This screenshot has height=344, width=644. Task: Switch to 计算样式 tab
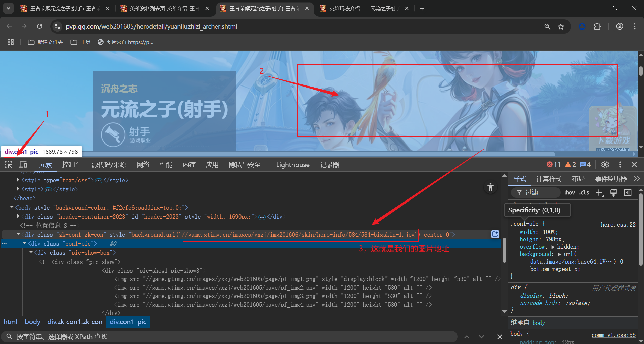click(x=549, y=179)
